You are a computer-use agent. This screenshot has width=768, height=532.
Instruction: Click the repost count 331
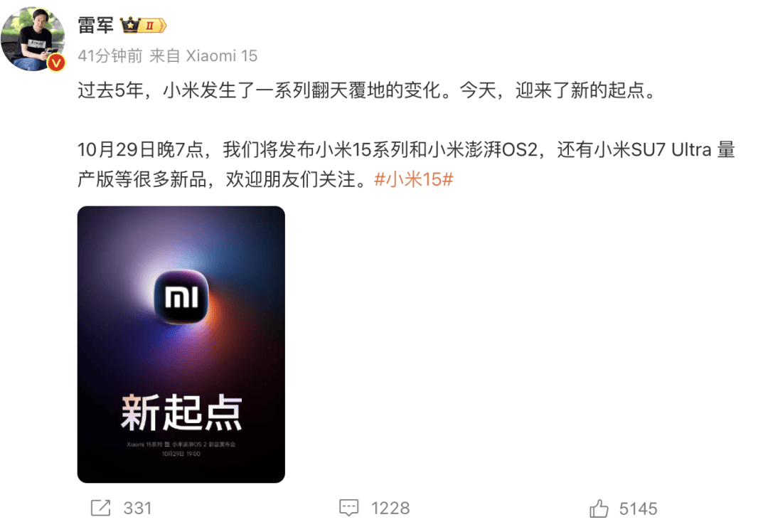[x=138, y=509]
